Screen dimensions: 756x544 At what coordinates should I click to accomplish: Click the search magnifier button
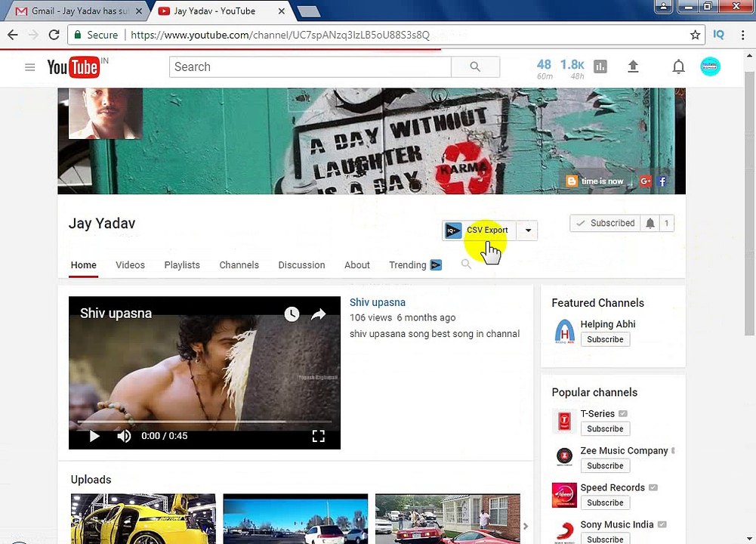(475, 66)
